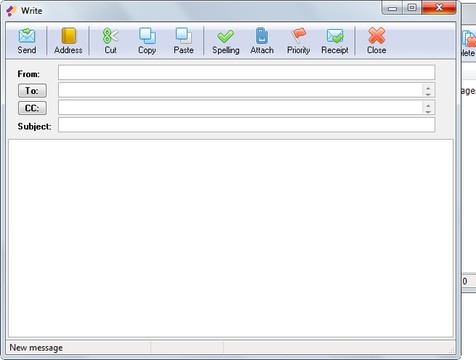Screen dimensions: 476x360
Task: Open recipient picker with the CC: button
Action: (32, 108)
